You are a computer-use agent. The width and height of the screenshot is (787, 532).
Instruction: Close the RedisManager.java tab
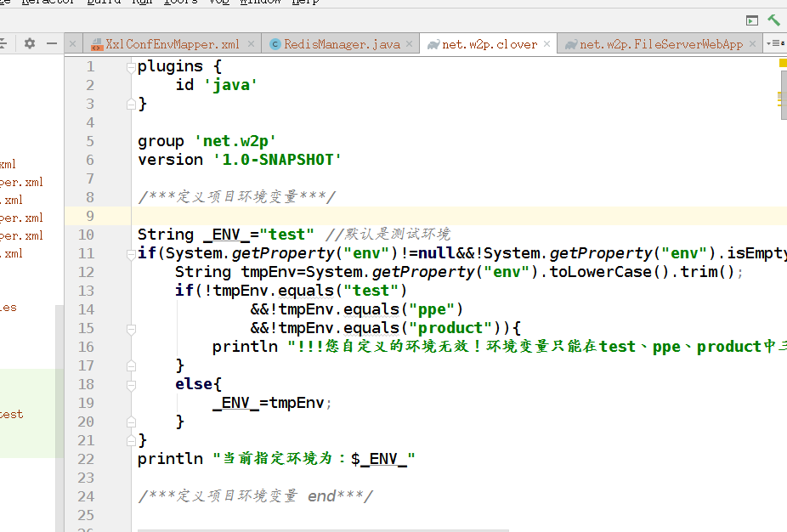point(410,44)
